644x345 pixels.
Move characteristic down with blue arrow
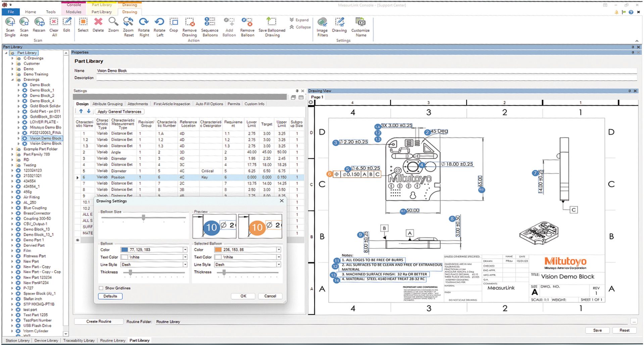coord(89,111)
